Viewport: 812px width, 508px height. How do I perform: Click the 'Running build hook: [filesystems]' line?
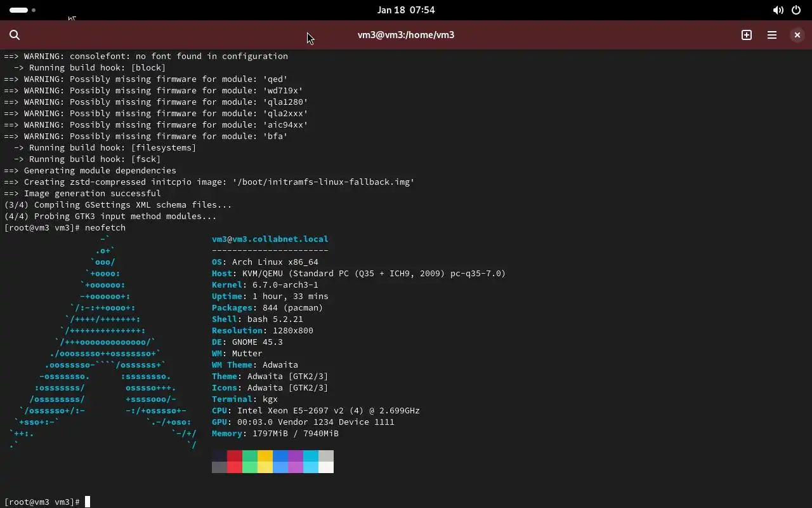tap(105, 148)
